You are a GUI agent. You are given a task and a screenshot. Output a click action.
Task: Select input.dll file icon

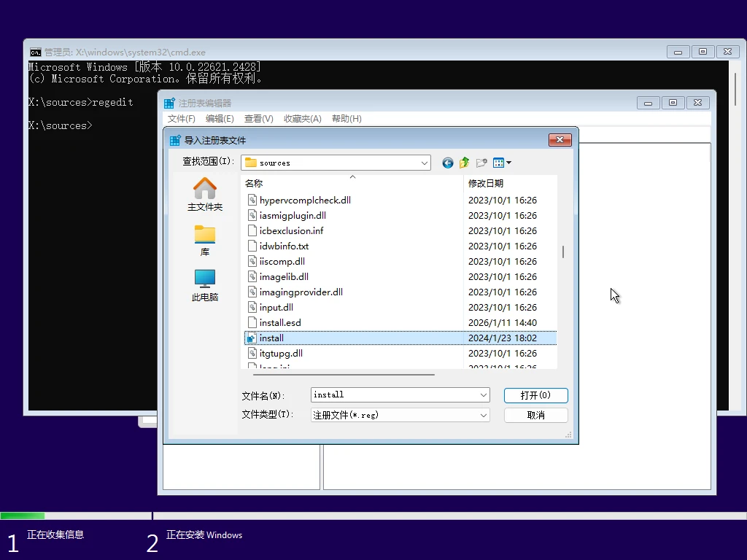tap(252, 307)
